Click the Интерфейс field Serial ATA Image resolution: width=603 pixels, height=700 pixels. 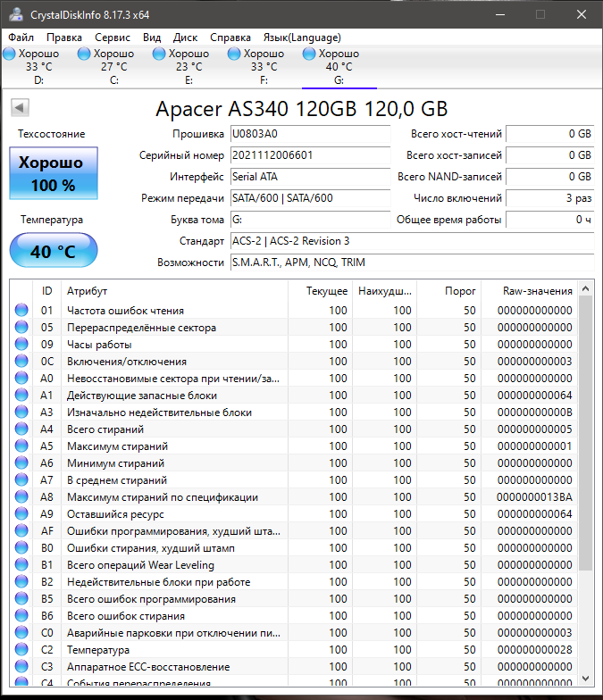[x=311, y=177]
